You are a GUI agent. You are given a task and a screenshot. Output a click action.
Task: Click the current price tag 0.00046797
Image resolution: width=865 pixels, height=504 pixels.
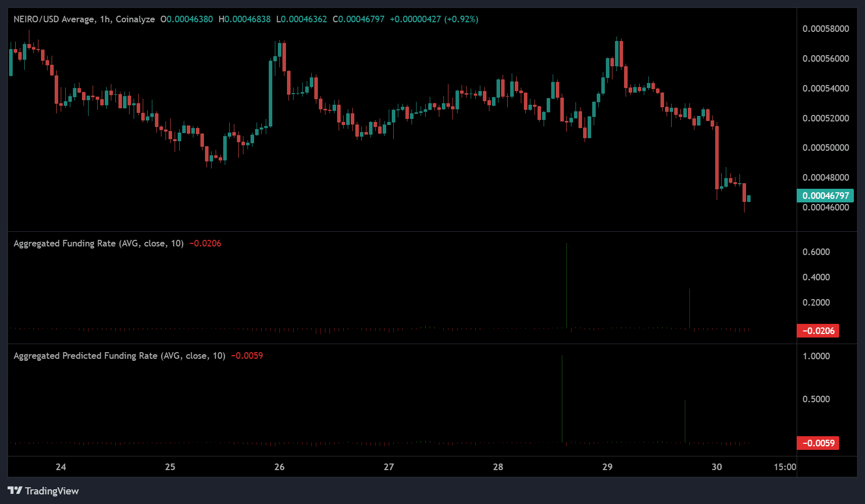point(826,195)
